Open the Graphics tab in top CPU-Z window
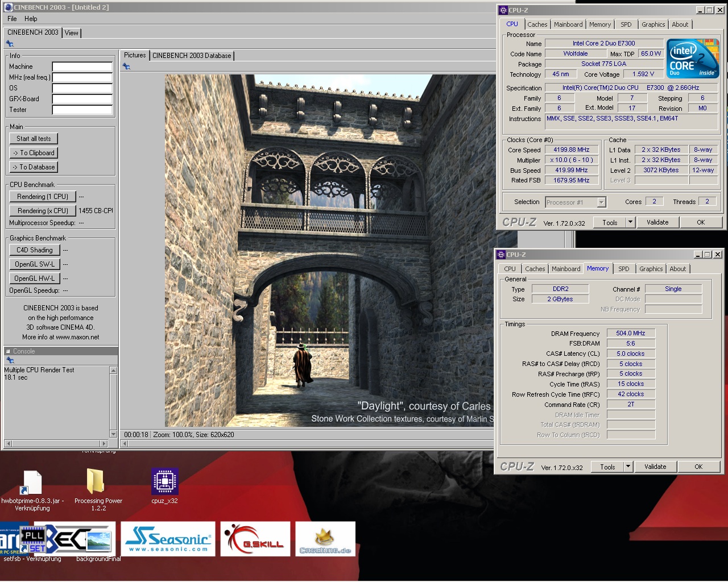Image resolution: width=728 pixels, height=582 pixels. click(653, 24)
